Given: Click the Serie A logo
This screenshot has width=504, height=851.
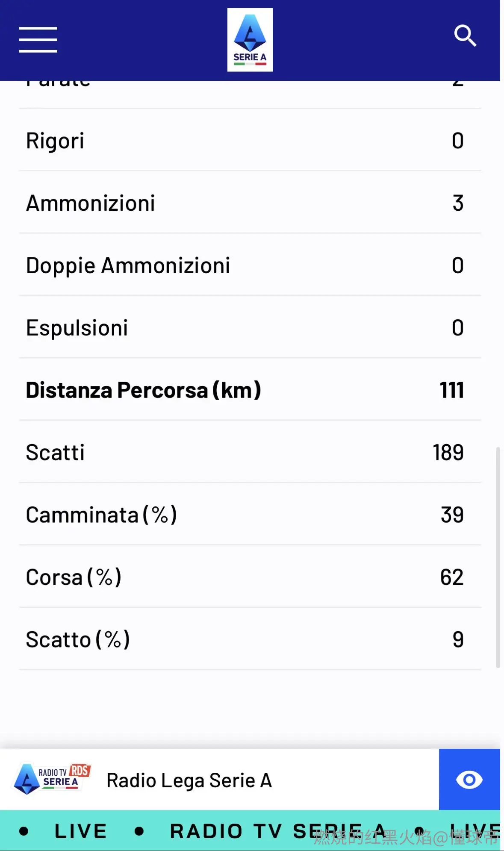Looking at the screenshot, I should point(250,40).
